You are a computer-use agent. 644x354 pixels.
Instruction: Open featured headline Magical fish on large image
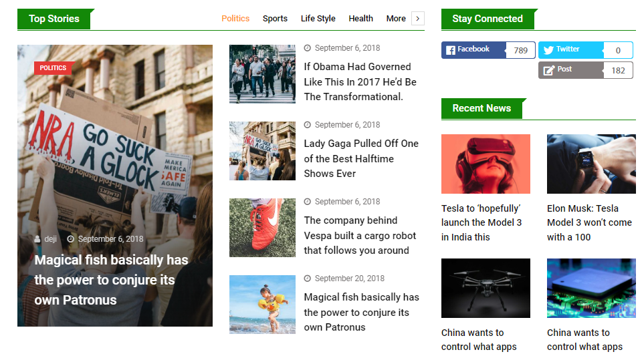111,280
